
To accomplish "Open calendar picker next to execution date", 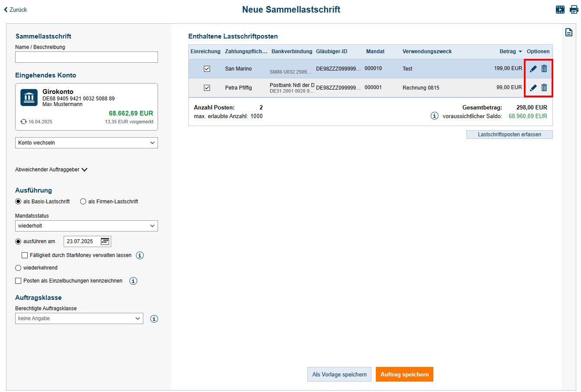I will (x=105, y=241).
